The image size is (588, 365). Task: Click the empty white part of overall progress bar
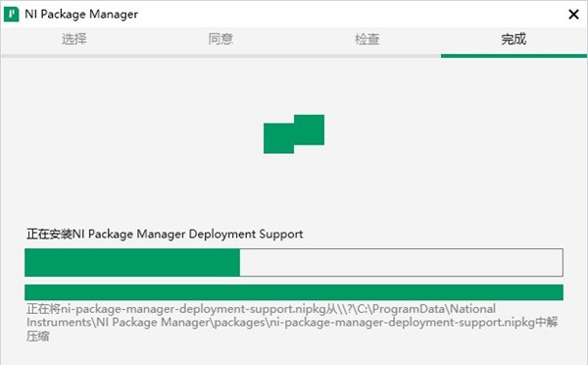click(x=401, y=263)
